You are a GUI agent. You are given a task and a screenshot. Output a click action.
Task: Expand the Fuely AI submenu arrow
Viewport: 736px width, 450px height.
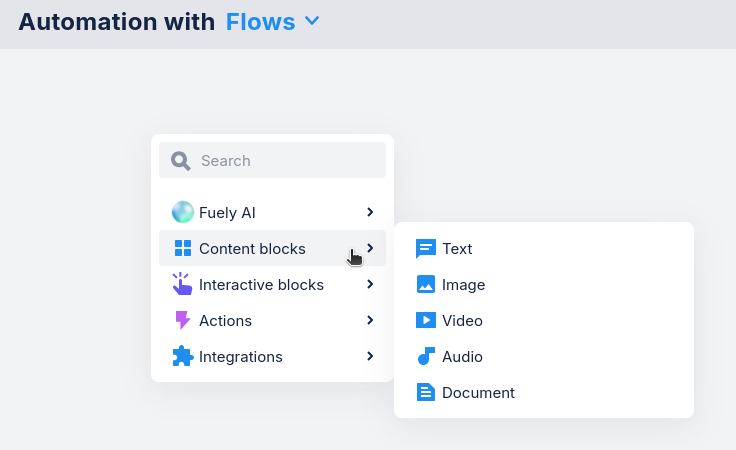point(370,212)
